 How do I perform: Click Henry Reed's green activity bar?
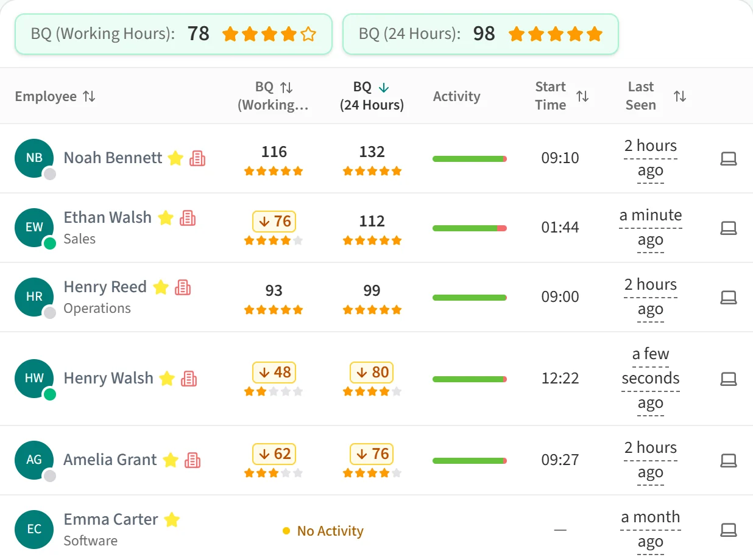click(x=470, y=298)
